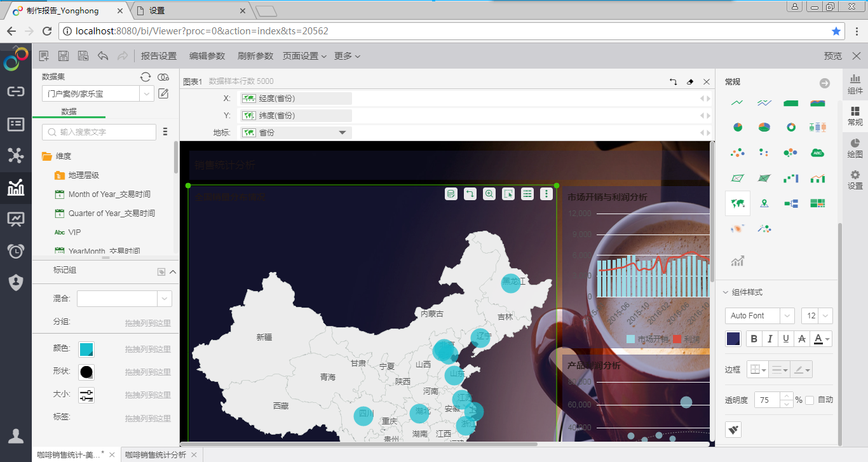Enable the 自动 transparency checkbox
The width and height of the screenshot is (868, 462).
(x=810, y=400)
